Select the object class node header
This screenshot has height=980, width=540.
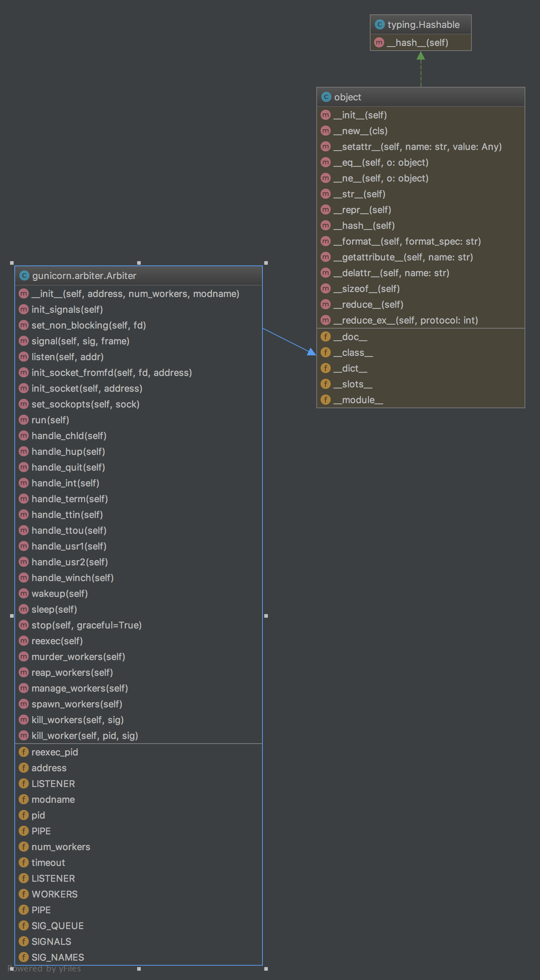pos(421,97)
